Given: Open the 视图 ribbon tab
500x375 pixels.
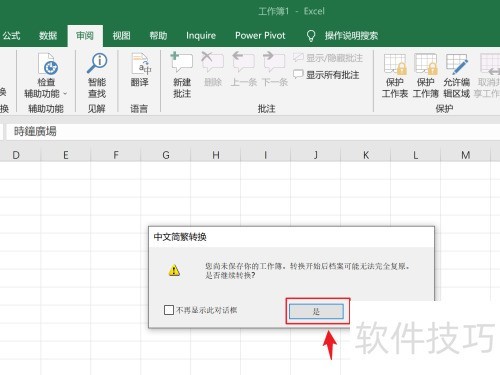Looking at the screenshot, I should 121,36.
